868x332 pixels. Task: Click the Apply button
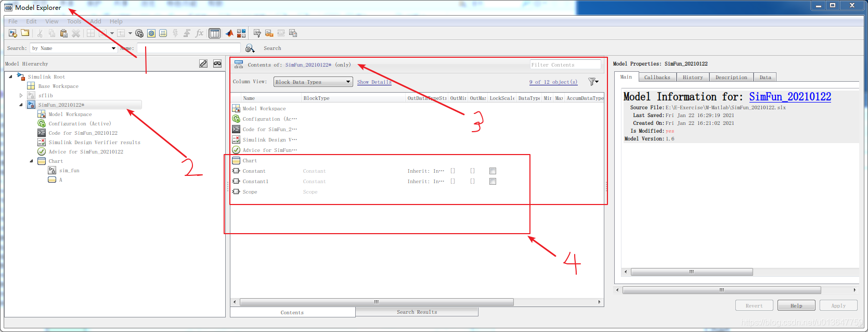pyautogui.click(x=838, y=305)
